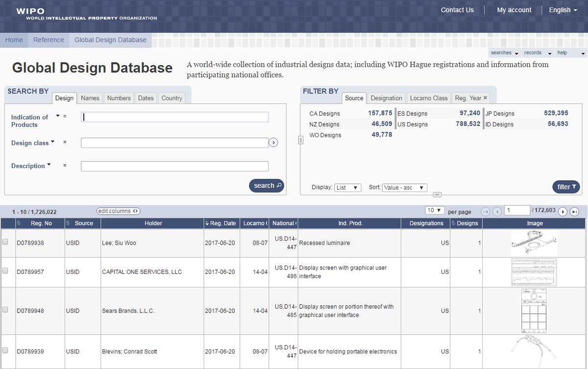Viewport: 588px width, 369px height.
Task: Switch to the Names search tab
Action: [x=90, y=98]
